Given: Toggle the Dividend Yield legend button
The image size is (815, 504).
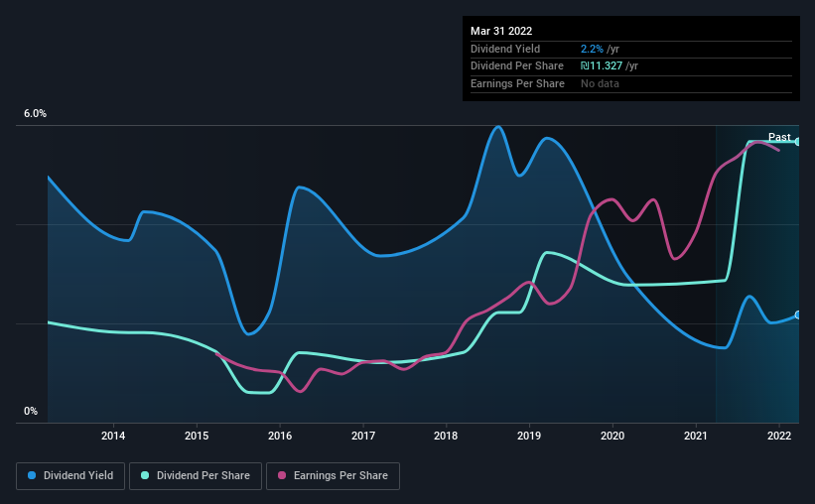Looking at the screenshot, I should tap(70, 476).
